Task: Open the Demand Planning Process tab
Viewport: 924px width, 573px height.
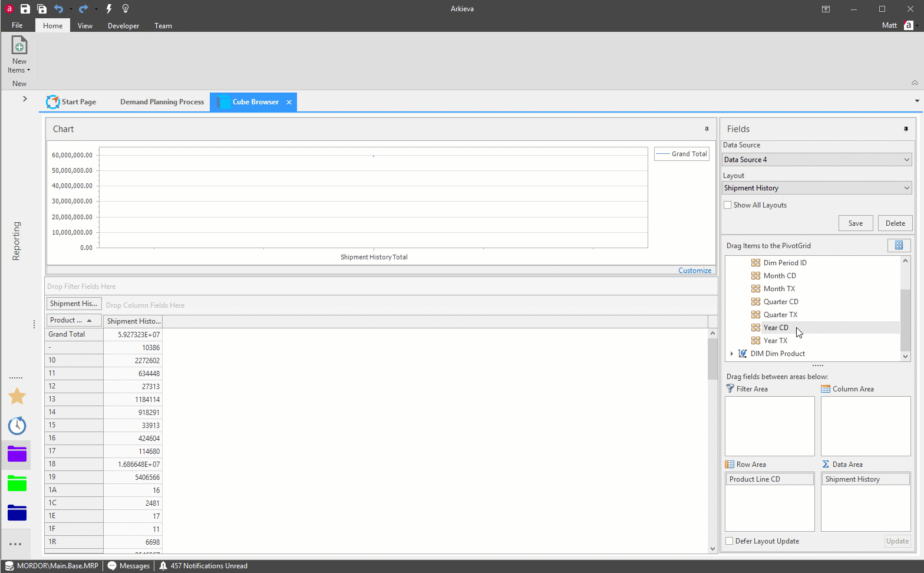Action: [x=162, y=102]
